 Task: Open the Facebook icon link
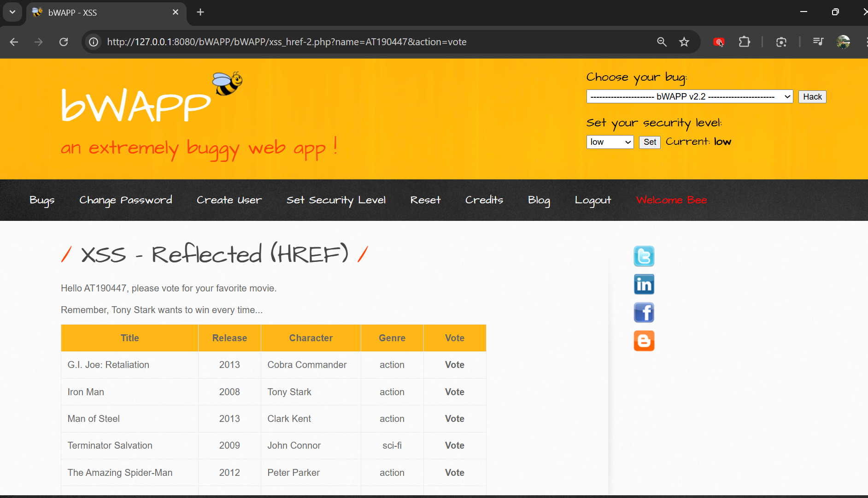tap(644, 313)
